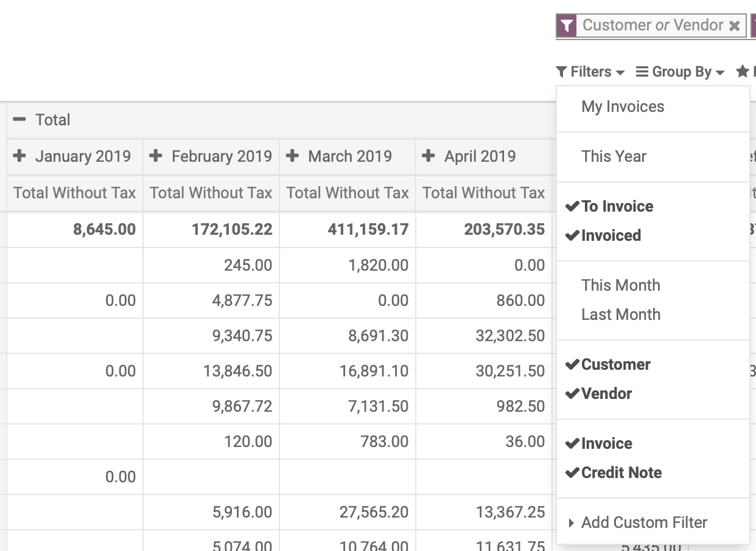The height and width of the screenshot is (551, 756).
Task: Select the cell with value 30,251.50
Action: click(484, 371)
